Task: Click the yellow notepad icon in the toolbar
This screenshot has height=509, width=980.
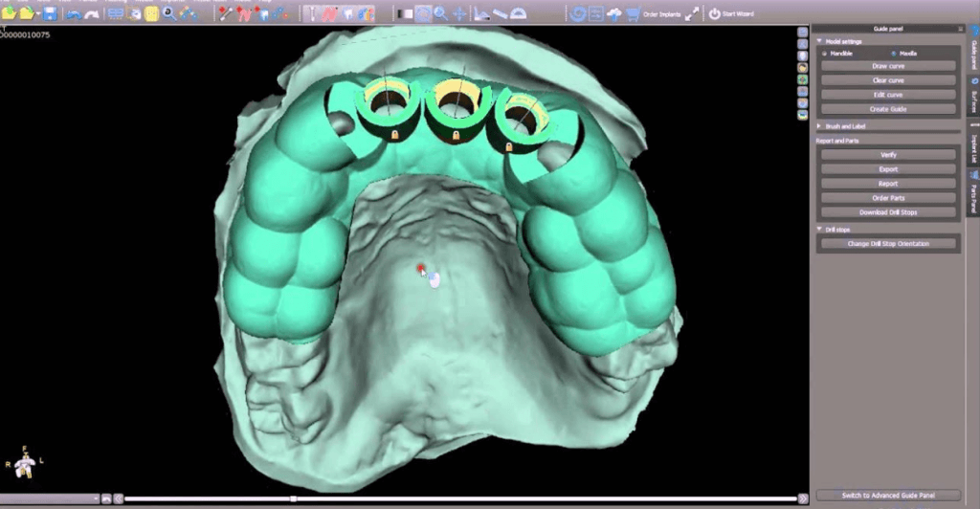Action: [x=151, y=13]
